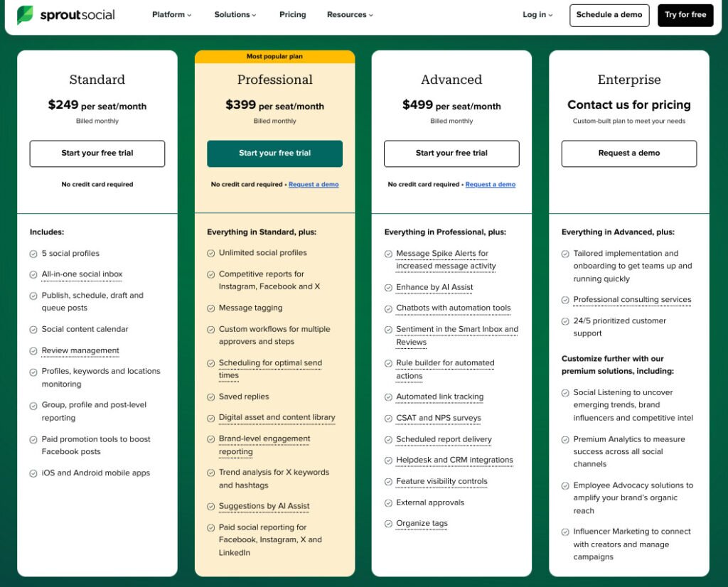Click checkmark icon next to External approvals

(388, 503)
